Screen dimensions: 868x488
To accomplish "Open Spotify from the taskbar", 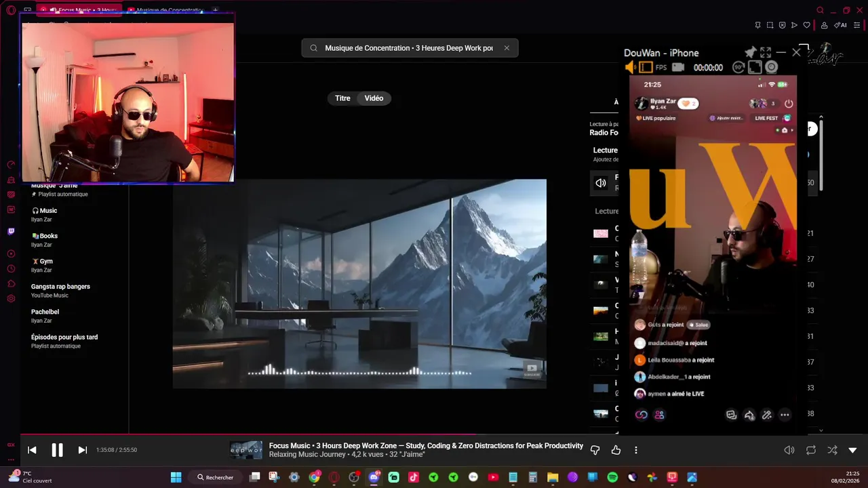I will point(612,477).
